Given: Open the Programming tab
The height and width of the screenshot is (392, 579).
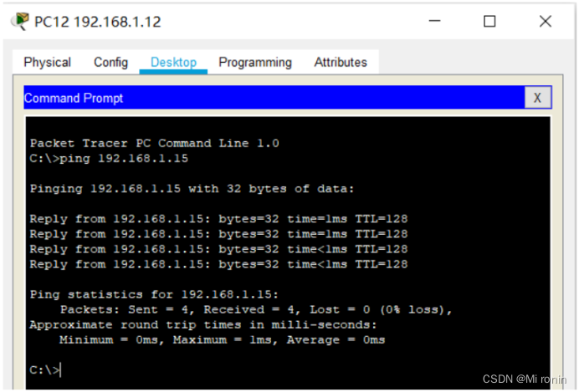Looking at the screenshot, I should (x=255, y=63).
